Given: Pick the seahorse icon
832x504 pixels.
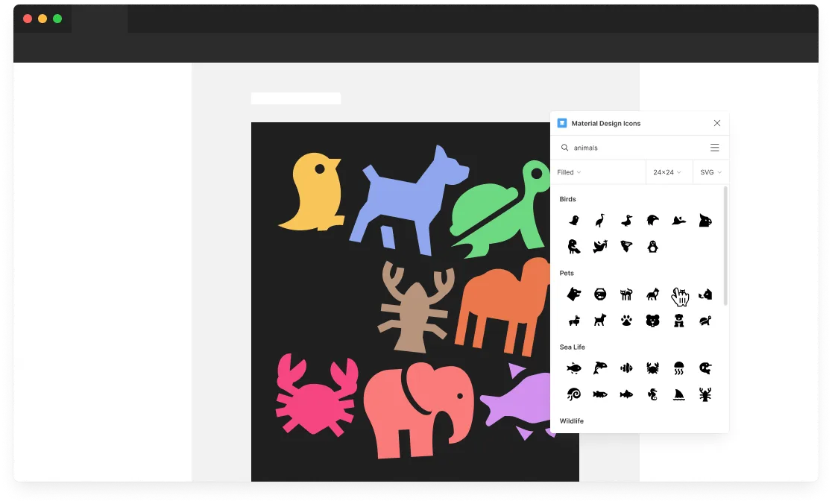Looking at the screenshot, I should pyautogui.click(x=652, y=394).
